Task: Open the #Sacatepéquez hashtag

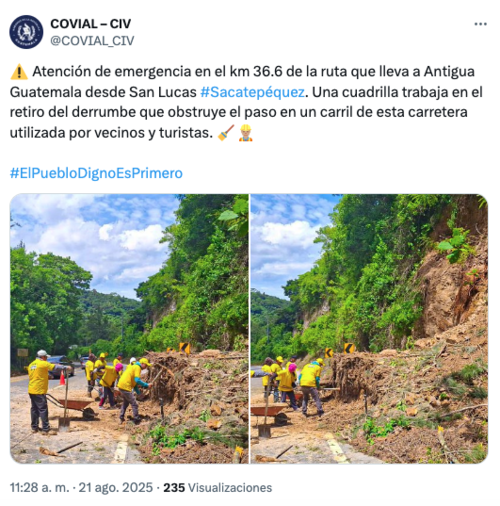Action: pos(253,92)
